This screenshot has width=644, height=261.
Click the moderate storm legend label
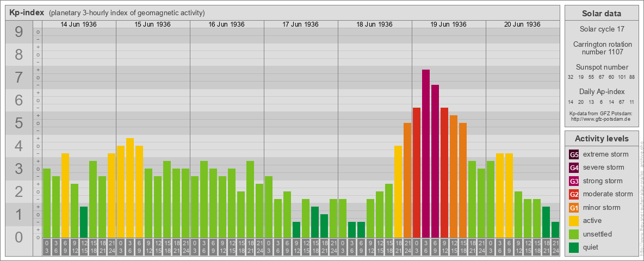click(x=608, y=194)
